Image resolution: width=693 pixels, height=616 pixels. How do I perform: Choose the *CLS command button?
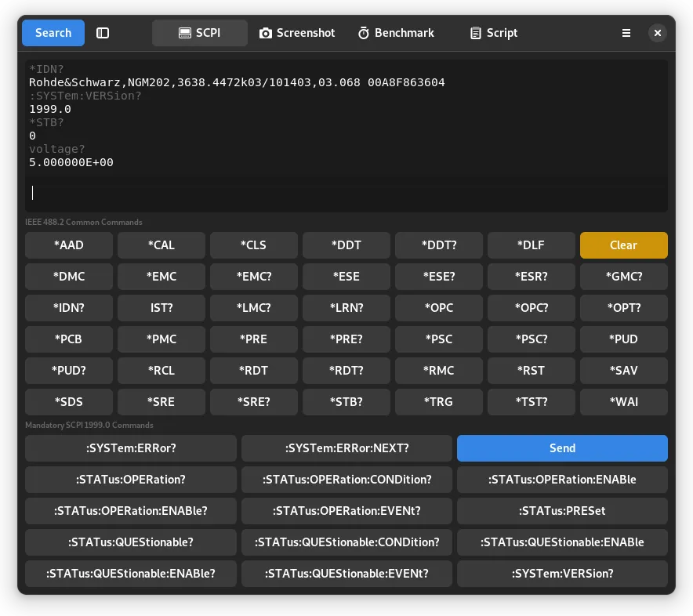[x=254, y=245]
